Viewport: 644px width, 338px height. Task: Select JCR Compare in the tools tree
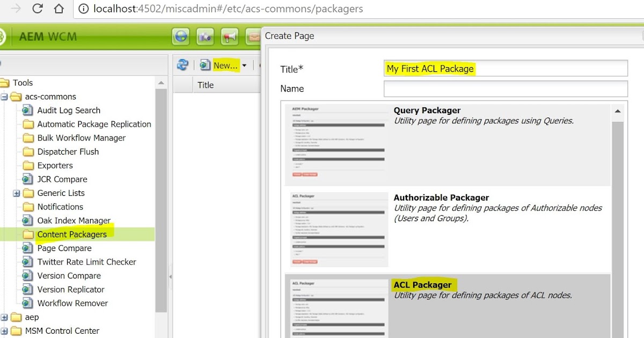click(61, 179)
